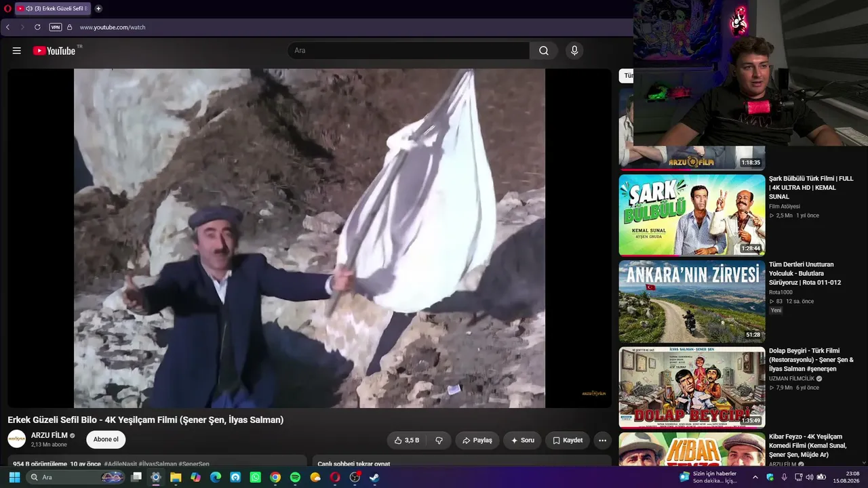Focus the YouTube search field

click(x=409, y=51)
